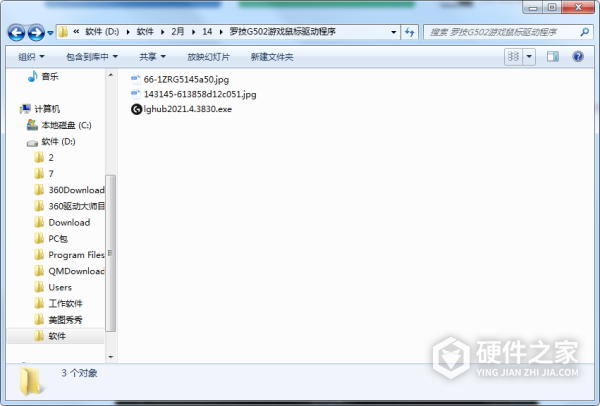Go back with the Back arrow button
600x406 pixels.
(16, 33)
